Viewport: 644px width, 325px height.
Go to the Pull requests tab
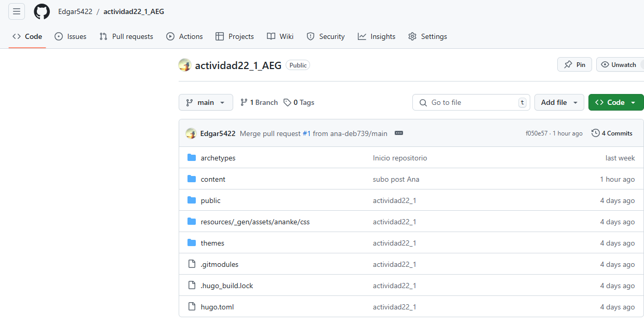tap(126, 36)
